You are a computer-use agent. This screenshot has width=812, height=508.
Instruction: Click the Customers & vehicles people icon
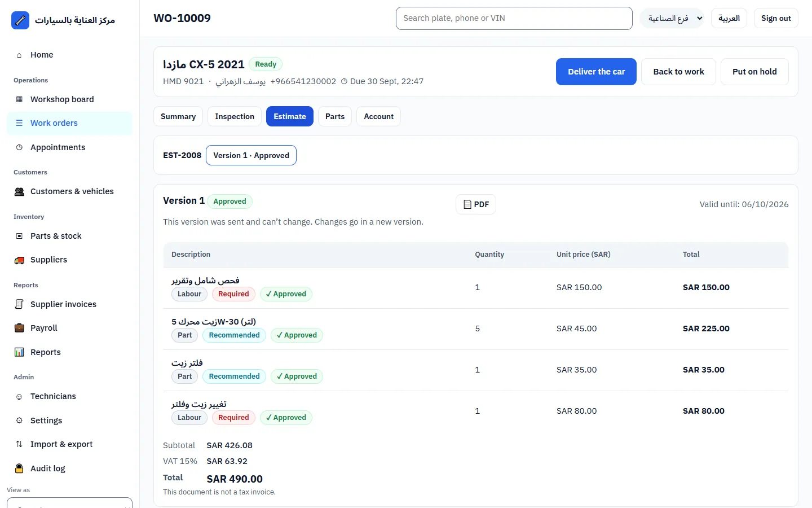pos(19,191)
